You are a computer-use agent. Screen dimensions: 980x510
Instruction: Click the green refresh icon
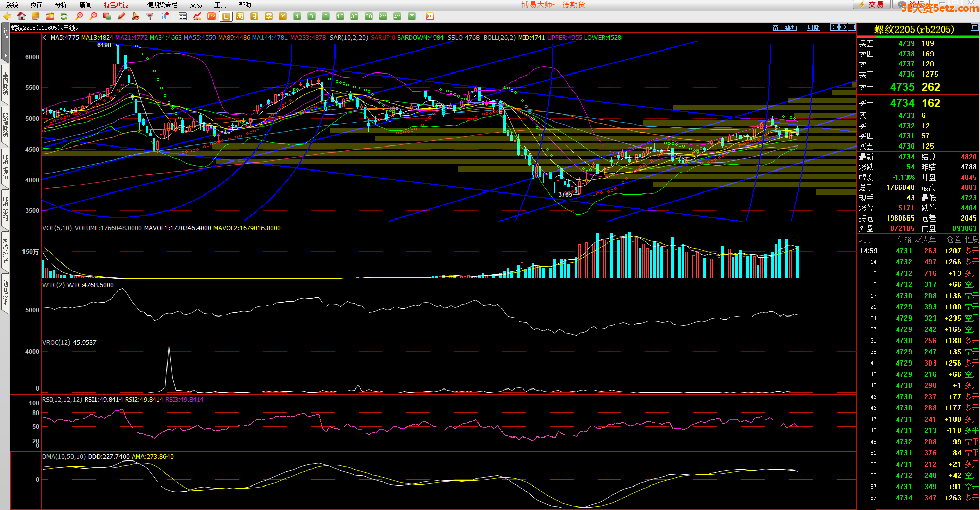click(x=64, y=16)
